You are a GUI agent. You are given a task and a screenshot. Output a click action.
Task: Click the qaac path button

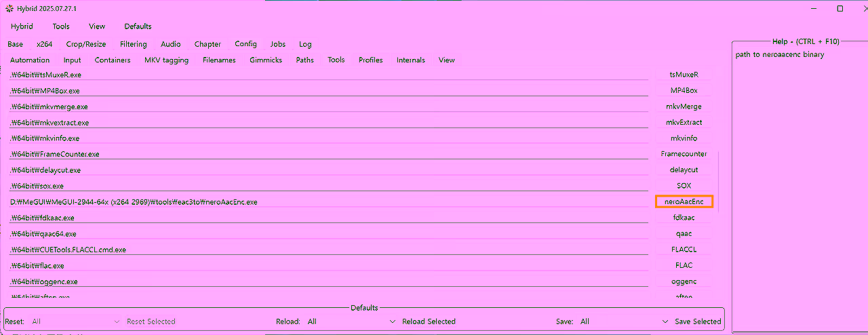(x=684, y=234)
